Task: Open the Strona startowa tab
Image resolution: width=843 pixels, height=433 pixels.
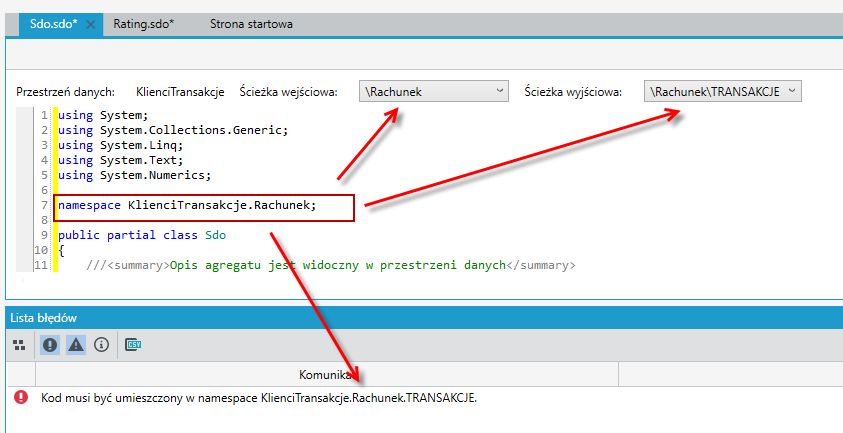Action: (x=251, y=24)
